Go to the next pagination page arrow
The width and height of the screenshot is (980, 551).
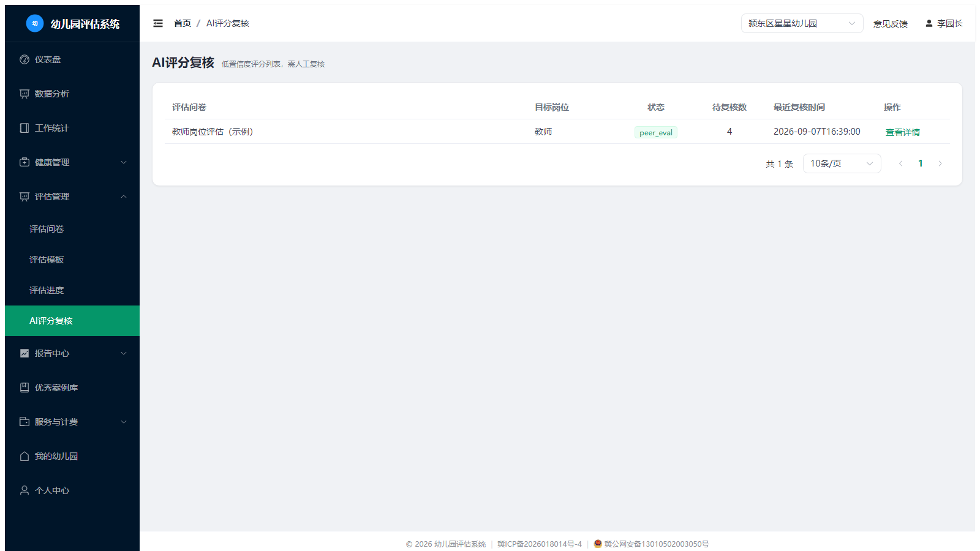[940, 163]
